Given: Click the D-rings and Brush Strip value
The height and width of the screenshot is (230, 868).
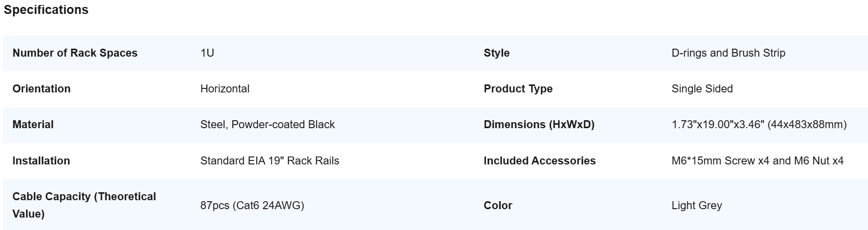Looking at the screenshot, I should (728, 53).
